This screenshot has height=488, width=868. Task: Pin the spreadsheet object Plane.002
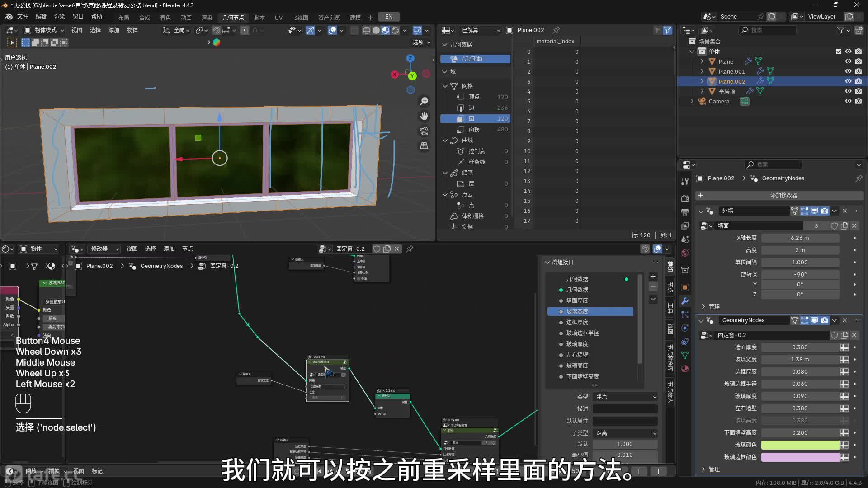point(557,30)
